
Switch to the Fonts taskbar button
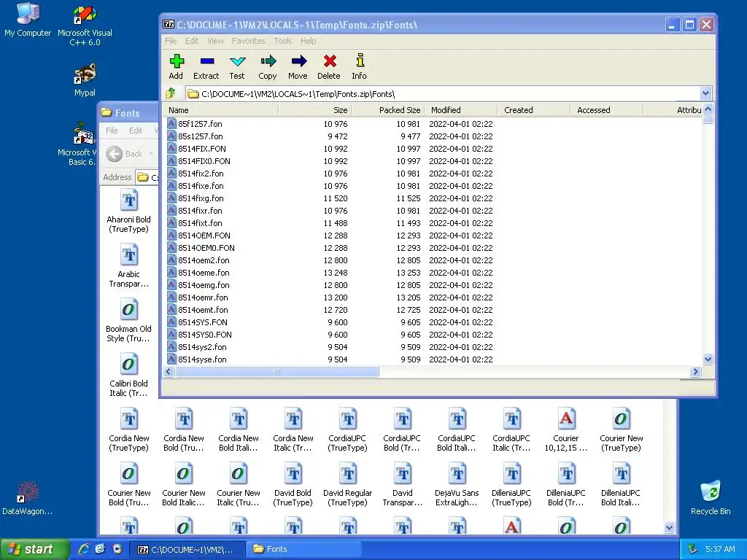point(303,549)
